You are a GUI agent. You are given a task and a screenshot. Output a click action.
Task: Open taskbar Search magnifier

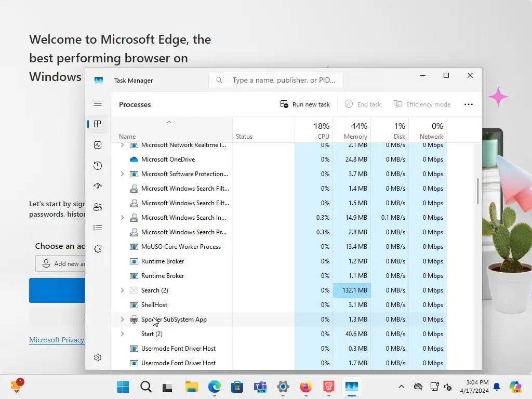(146, 387)
